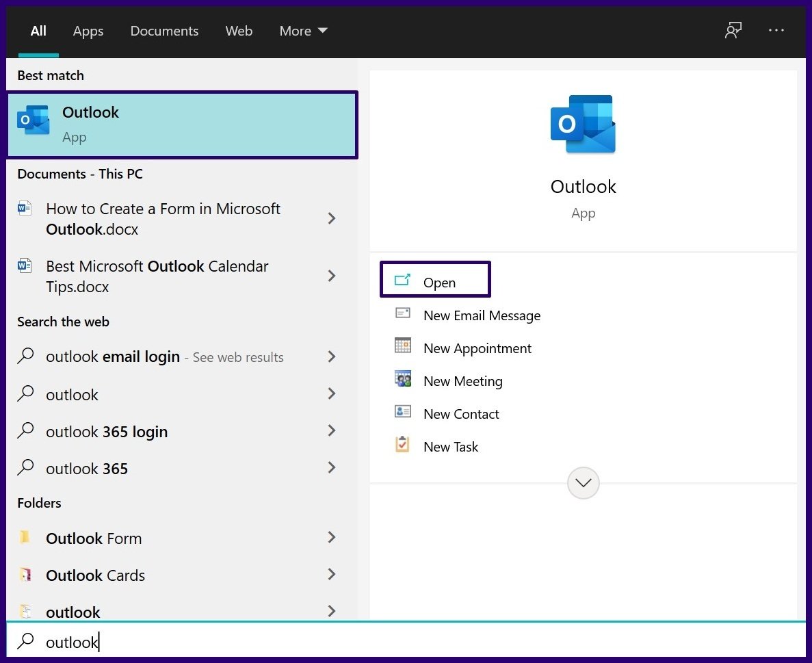
Task: Click the large Outlook app icon
Action: click(x=583, y=125)
